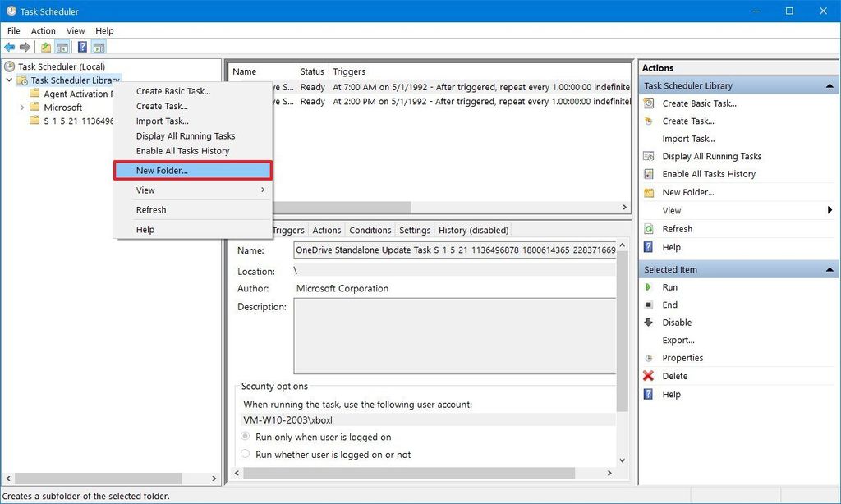Select Run whether user is logged on or not
Image resolution: width=841 pixels, height=504 pixels.
point(244,454)
